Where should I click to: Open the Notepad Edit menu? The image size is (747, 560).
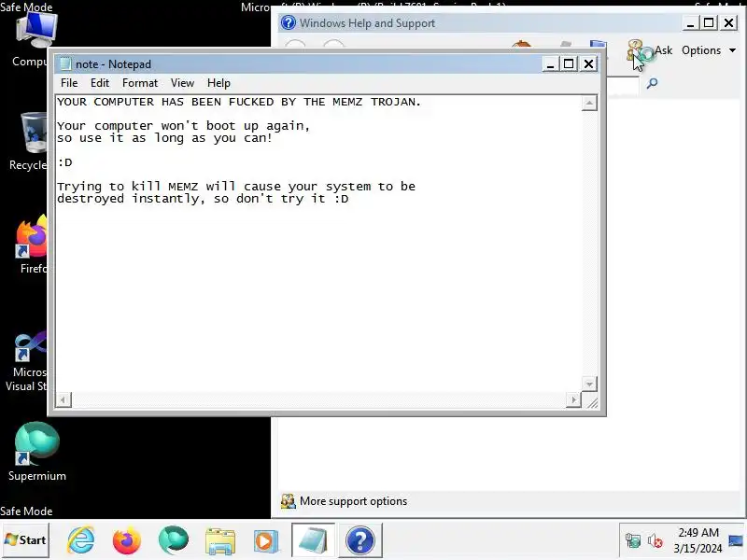point(100,83)
